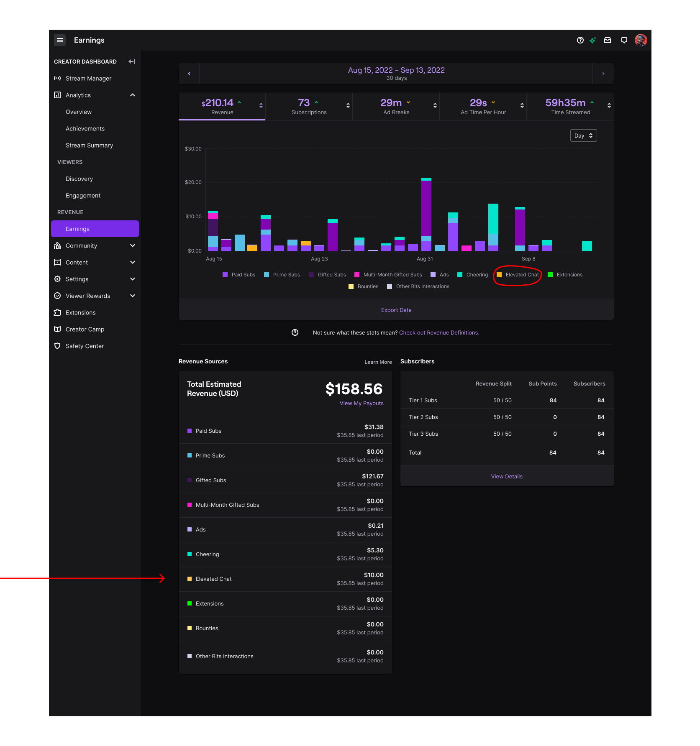
Task: Open the Ad Time Per Hour selector arrows
Action: [522, 105]
